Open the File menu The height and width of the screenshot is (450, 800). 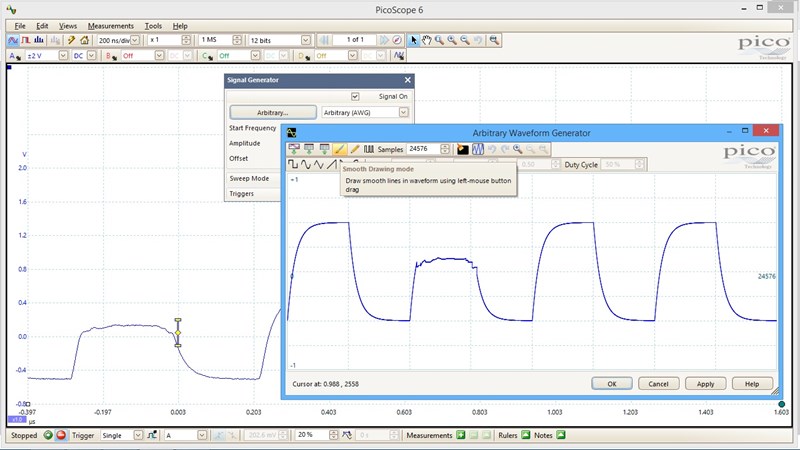[x=20, y=26]
